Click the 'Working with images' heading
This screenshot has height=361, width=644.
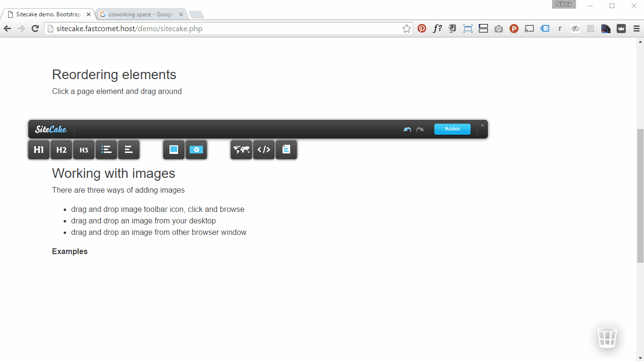pyautogui.click(x=113, y=173)
